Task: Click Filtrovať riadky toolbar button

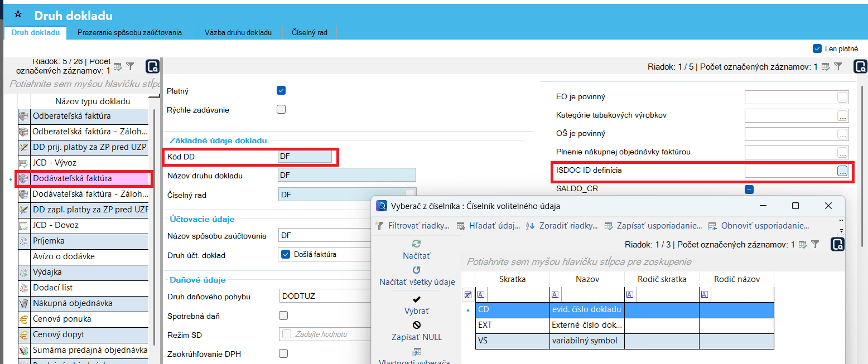Action: tap(413, 226)
